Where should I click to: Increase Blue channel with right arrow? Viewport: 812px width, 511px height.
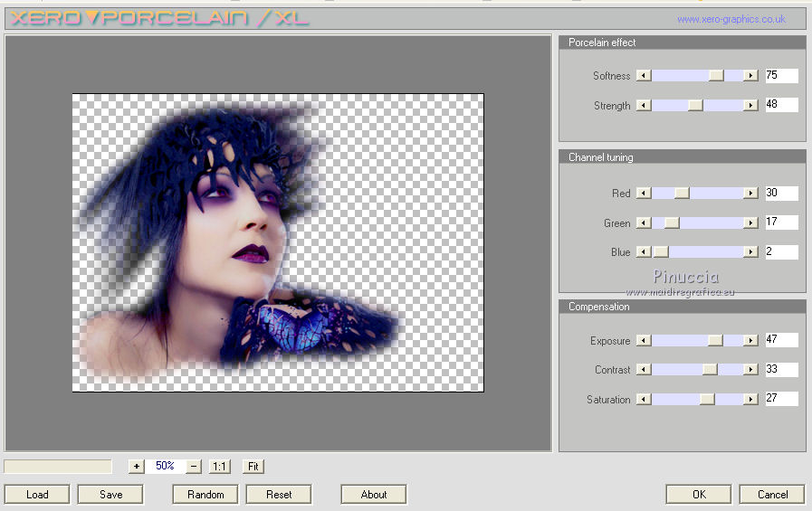click(x=750, y=251)
